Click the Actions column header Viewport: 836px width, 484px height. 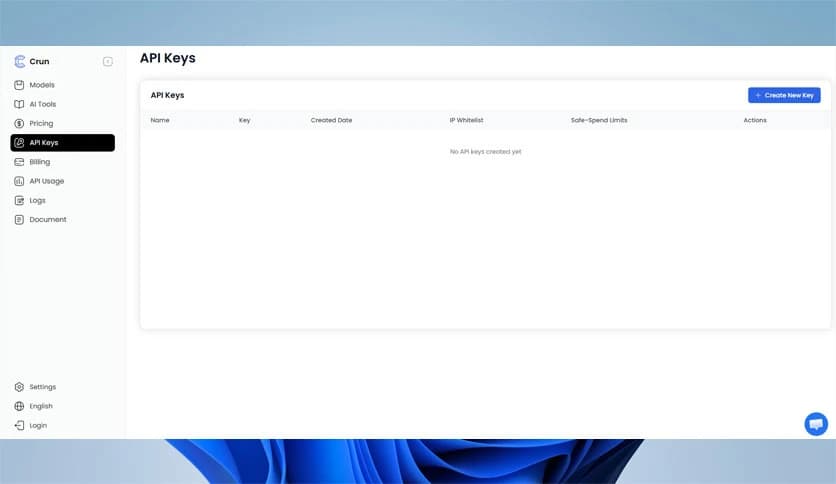coord(755,120)
